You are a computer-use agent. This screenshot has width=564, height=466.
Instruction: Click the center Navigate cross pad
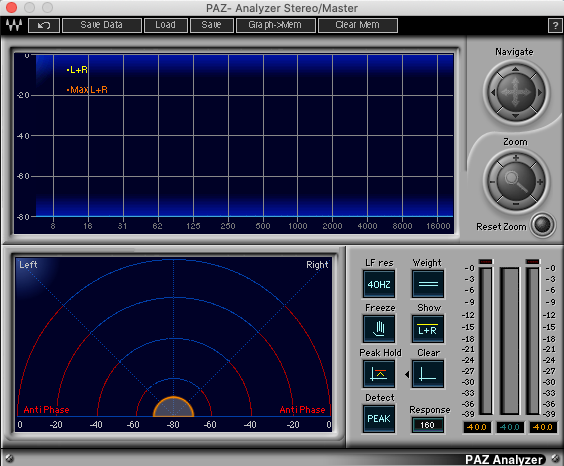coord(516,92)
